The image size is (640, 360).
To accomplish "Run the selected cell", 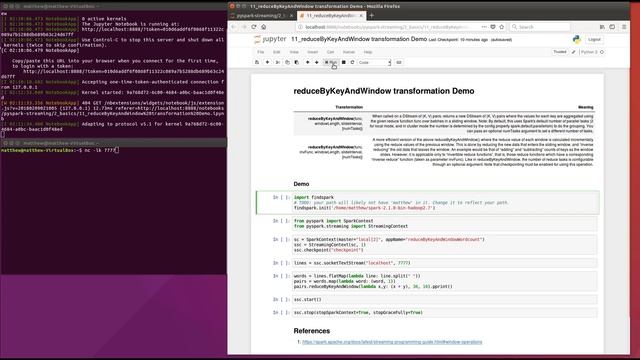I will pos(331,62).
